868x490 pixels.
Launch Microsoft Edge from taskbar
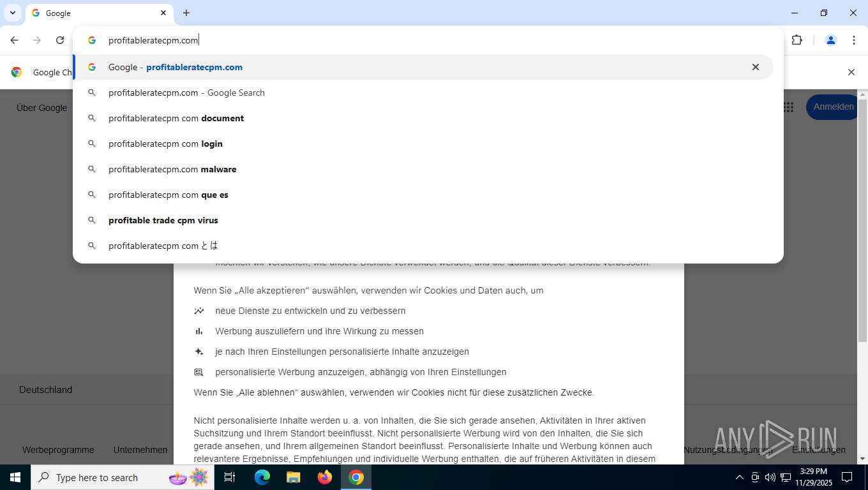click(262, 477)
